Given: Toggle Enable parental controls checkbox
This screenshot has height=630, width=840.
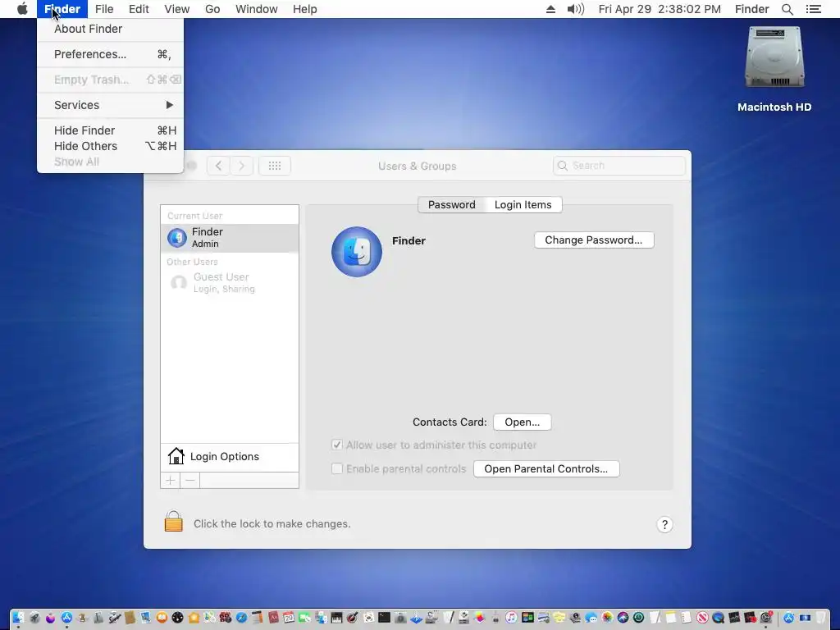Looking at the screenshot, I should tap(337, 468).
